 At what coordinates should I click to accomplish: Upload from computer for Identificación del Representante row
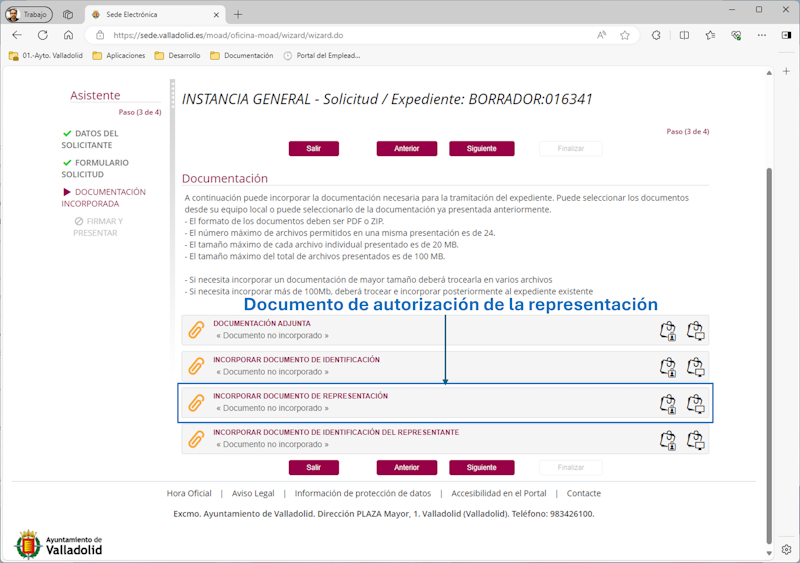(x=695, y=439)
